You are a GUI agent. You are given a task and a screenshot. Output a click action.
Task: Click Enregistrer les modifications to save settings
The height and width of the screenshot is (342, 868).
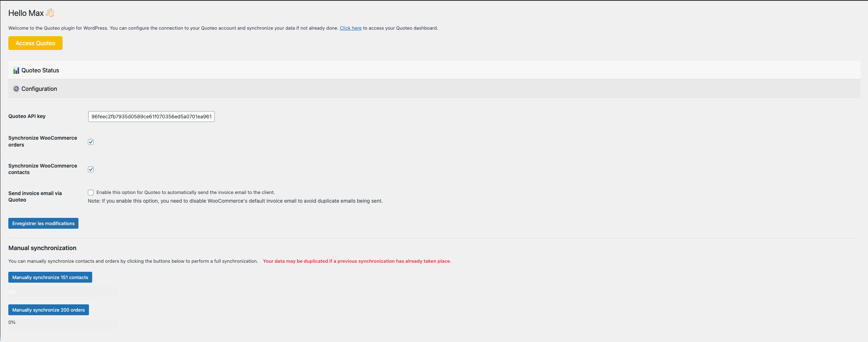pyautogui.click(x=43, y=223)
